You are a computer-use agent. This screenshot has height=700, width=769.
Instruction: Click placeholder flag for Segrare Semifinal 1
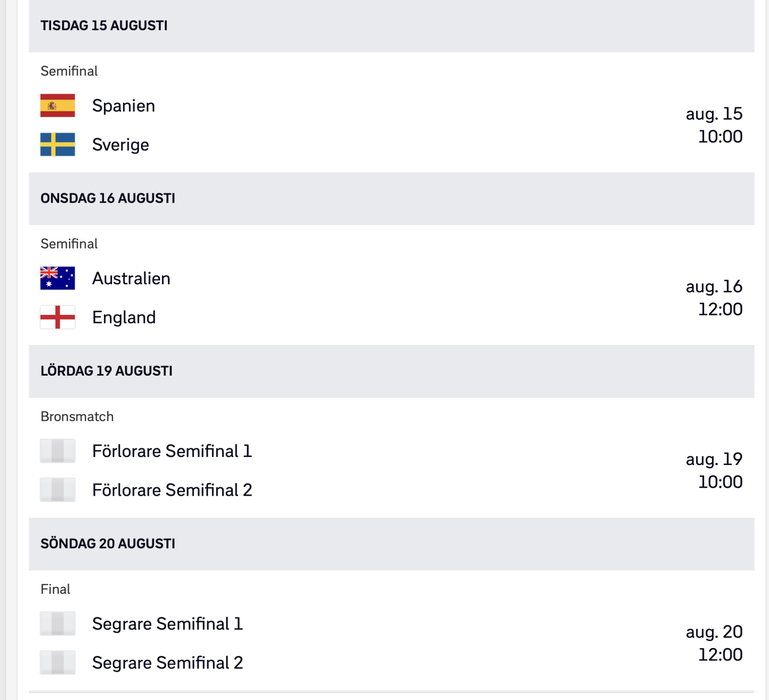tap(58, 623)
